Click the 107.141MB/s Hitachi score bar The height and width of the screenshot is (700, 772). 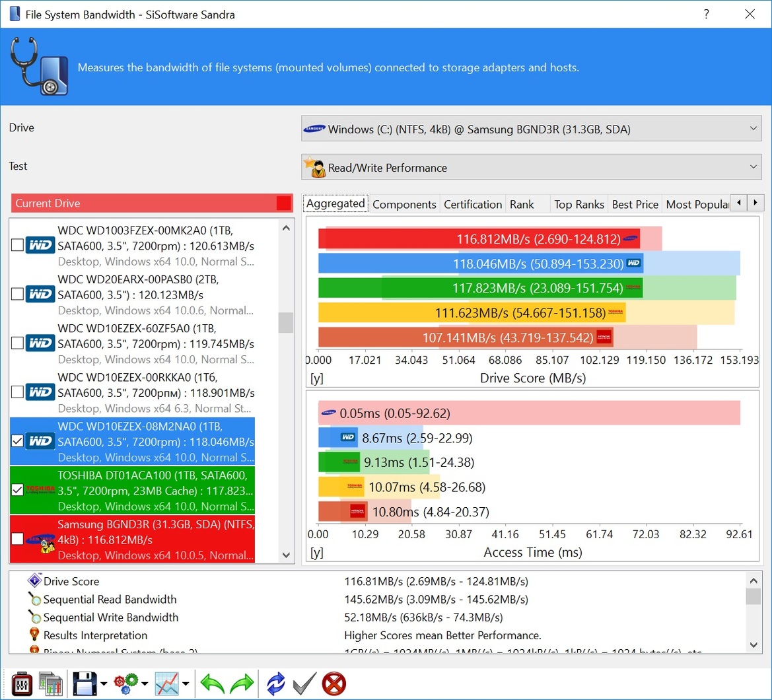point(466,337)
